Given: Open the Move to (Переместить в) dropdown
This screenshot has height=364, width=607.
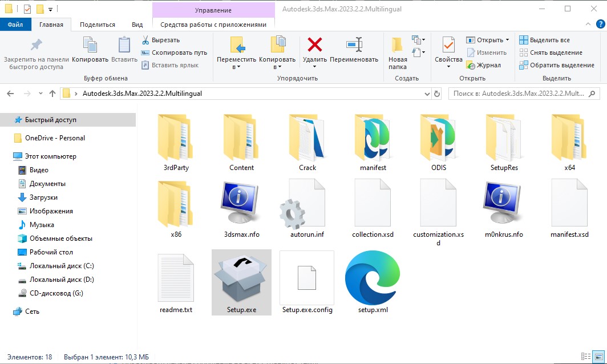Looking at the screenshot, I should click(236, 54).
